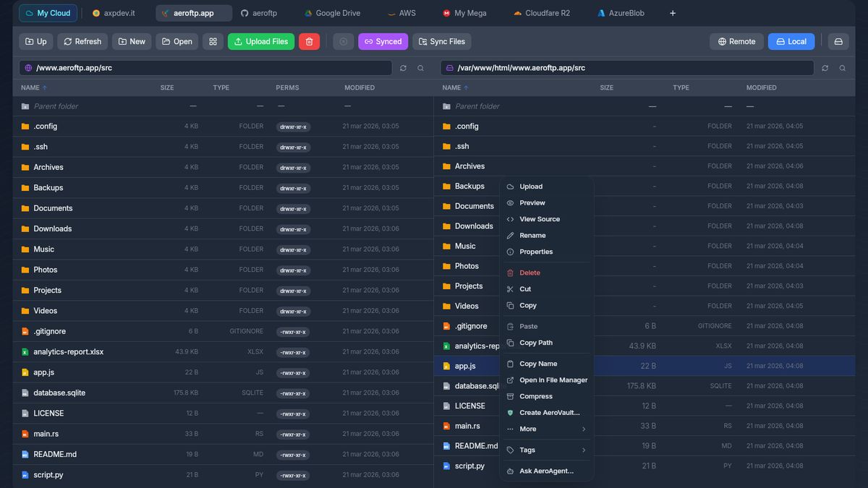Screen dimensions: 868x488
Task: Choose Rename from the context menu
Action: click(x=532, y=236)
